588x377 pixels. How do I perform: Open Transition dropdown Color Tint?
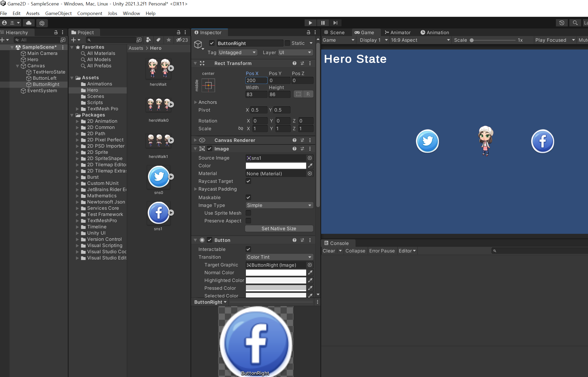pyautogui.click(x=279, y=257)
